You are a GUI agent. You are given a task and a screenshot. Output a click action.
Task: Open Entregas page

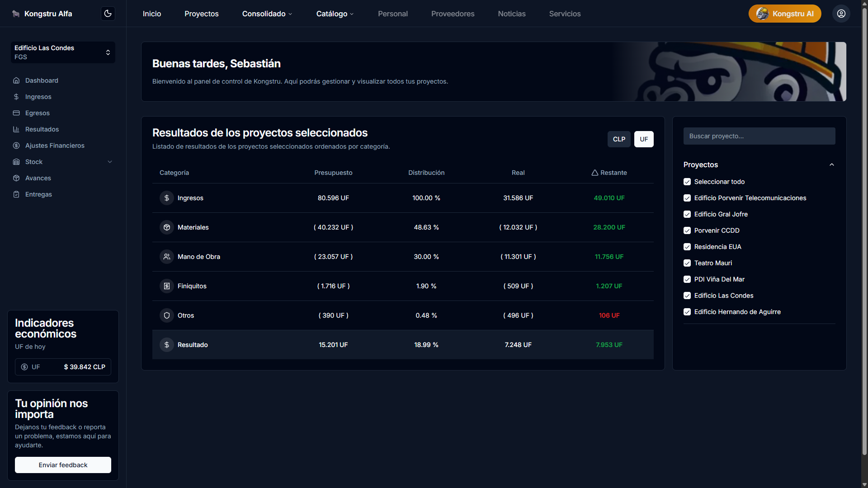point(38,194)
